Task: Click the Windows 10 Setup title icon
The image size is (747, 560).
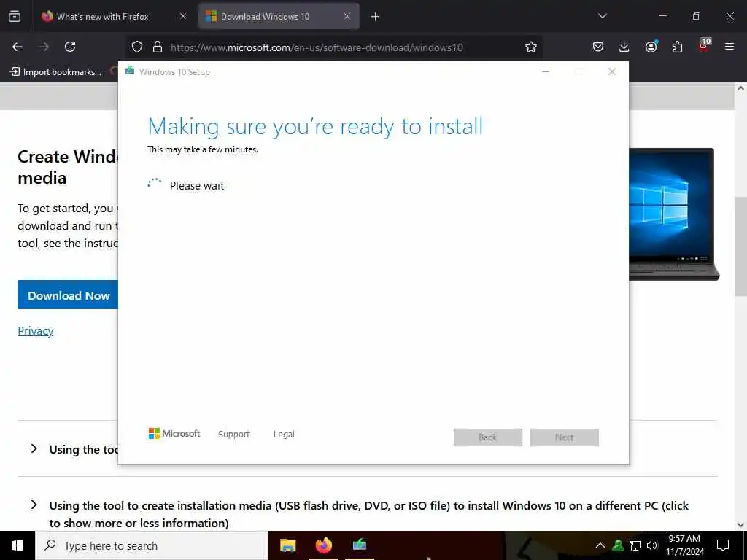Action: pyautogui.click(x=130, y=71)
